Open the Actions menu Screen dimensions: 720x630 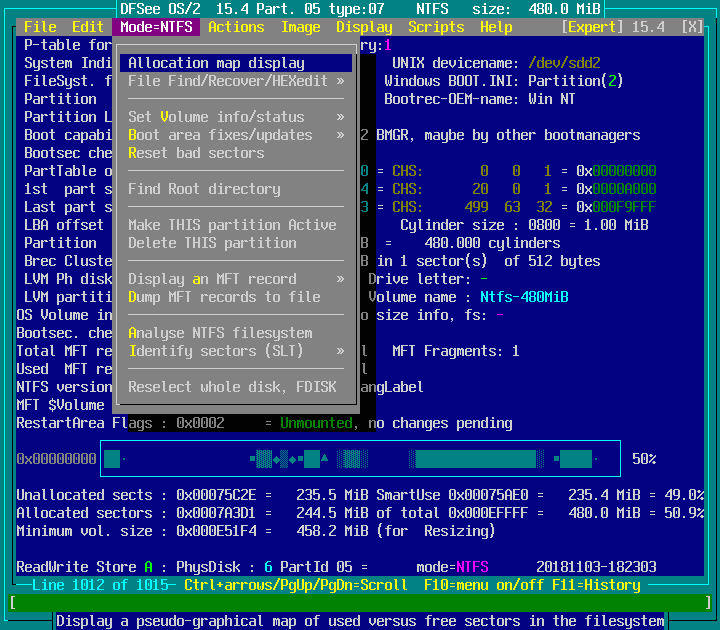pyautogui.click(x=236, y=27)
